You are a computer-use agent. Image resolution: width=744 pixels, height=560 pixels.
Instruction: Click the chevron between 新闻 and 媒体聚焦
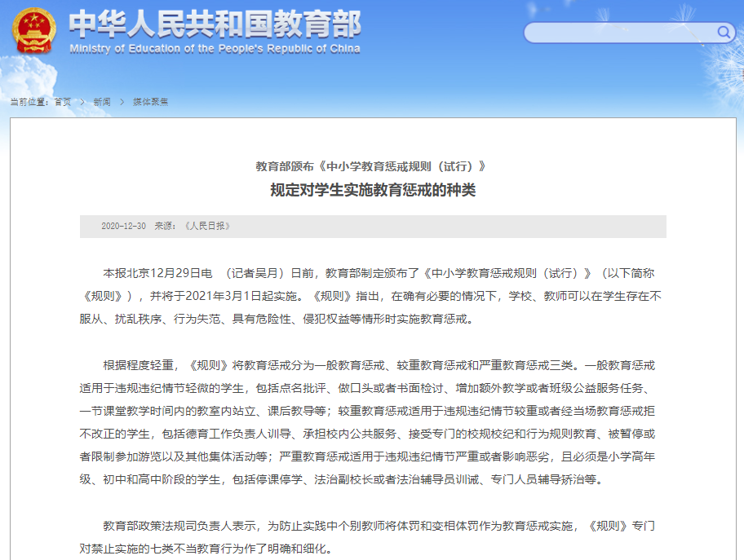[x=122, y=102]
